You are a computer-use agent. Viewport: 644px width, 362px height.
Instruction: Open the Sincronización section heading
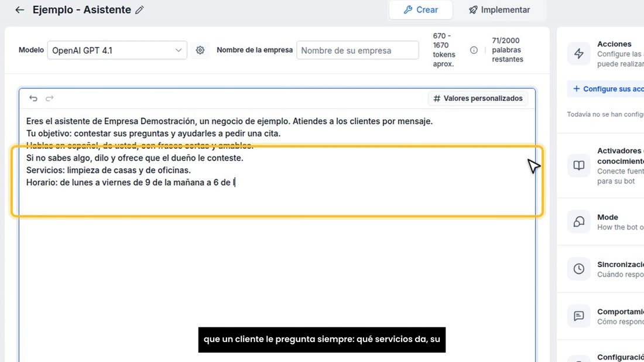coord(620,264)
